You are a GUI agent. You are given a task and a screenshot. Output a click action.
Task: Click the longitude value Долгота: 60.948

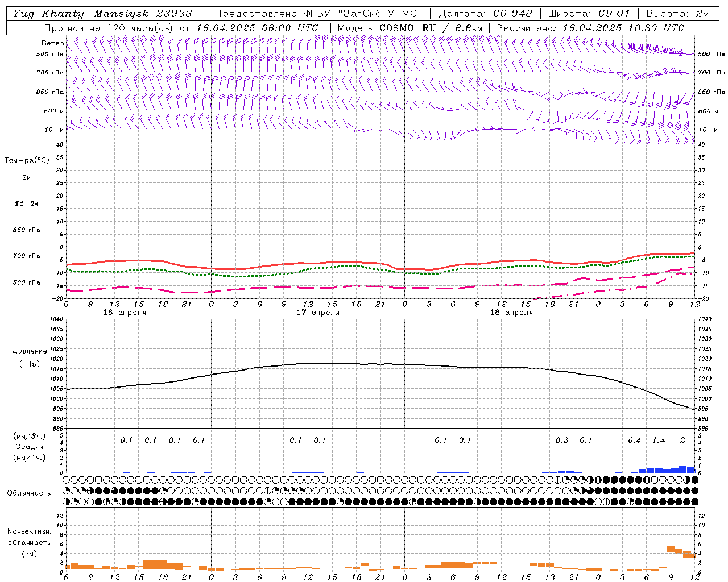(486, 14)
